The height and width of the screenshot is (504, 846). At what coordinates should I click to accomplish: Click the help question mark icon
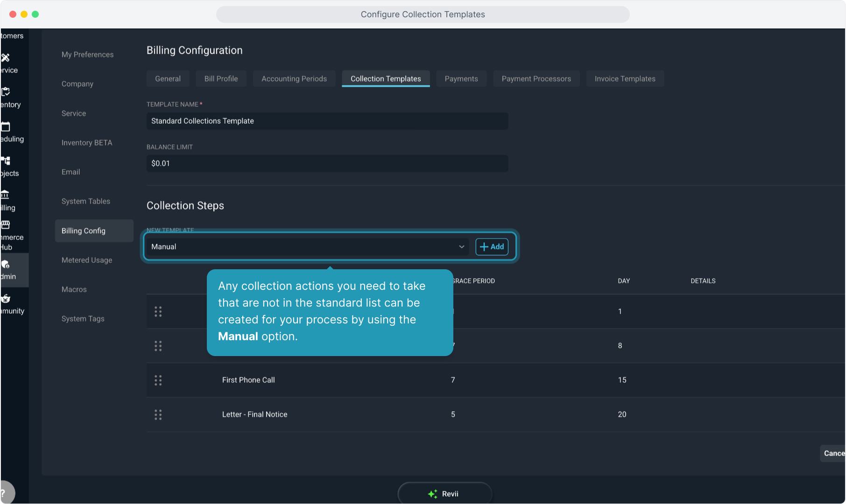click(5, 493)
